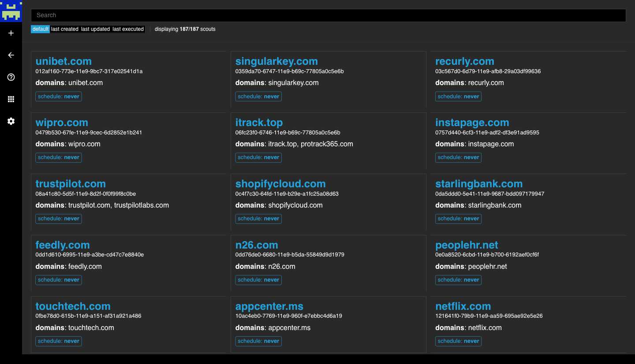635x364 pixels.
Task: Open the appcenter.ms scout
Action: click(x=269, y=306)
